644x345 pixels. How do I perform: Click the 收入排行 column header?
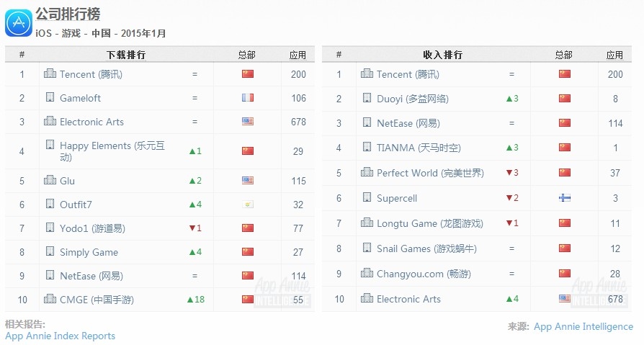pos(442,55)
